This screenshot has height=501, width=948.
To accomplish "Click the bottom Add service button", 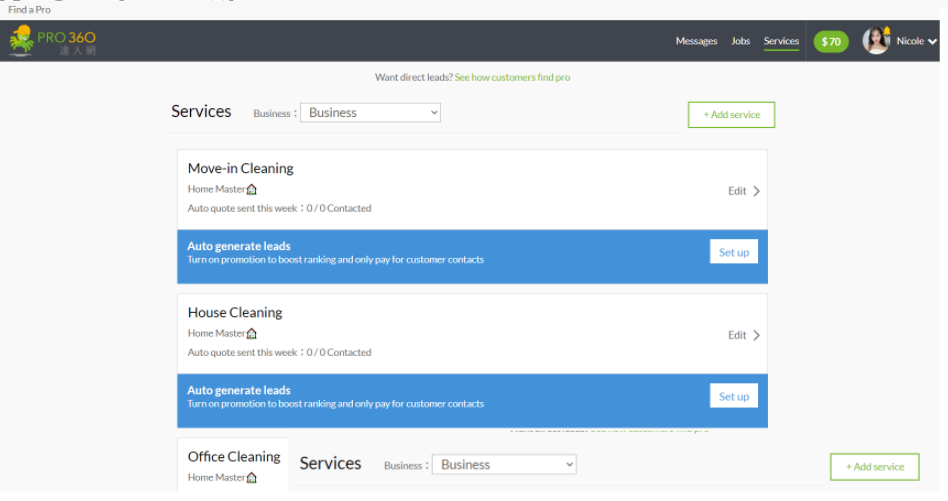I will 874,467.
